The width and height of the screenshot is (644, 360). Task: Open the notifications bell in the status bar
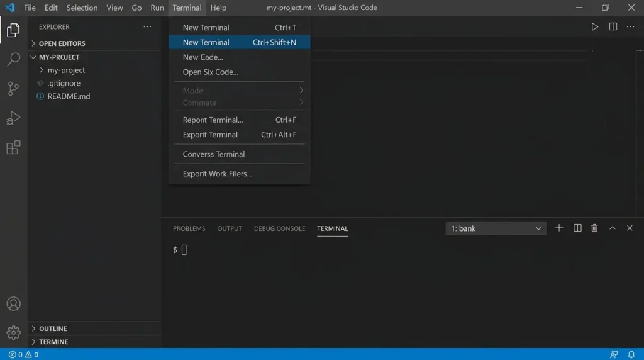[631, 354]
